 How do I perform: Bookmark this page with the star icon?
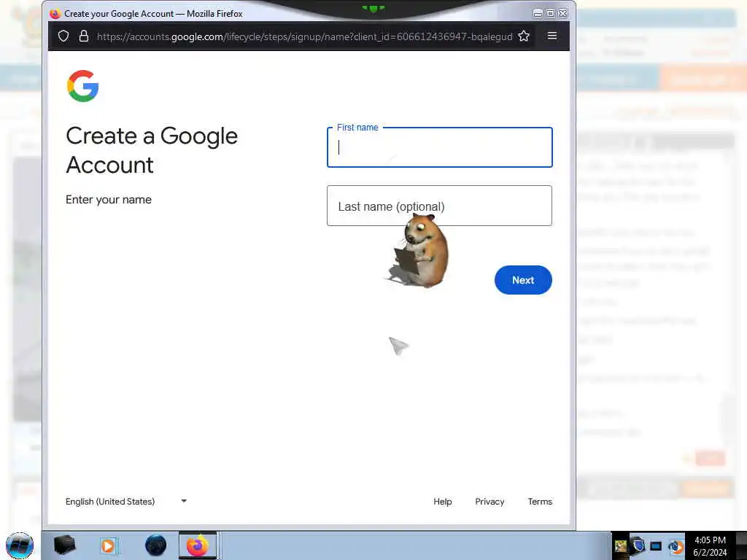(524, 36)
